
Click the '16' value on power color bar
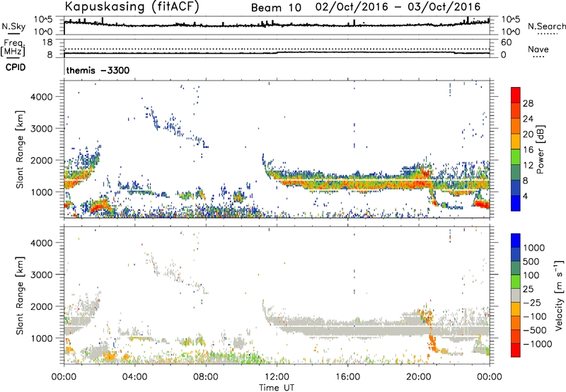528,149
